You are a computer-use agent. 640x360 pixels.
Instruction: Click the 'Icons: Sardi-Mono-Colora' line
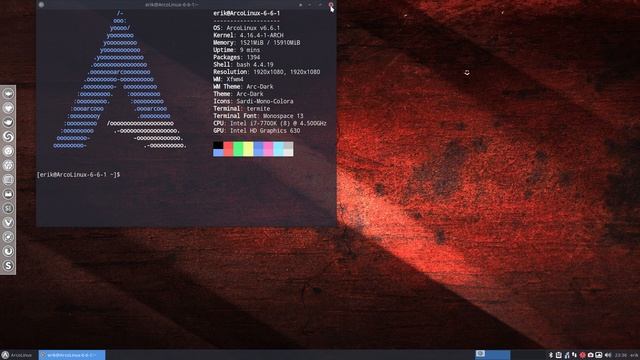click(253, 101)
